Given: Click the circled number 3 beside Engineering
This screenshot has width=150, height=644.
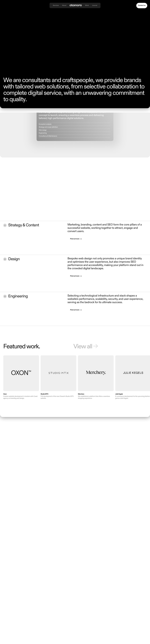Looking at the screenshot, I should pos(5,296).
